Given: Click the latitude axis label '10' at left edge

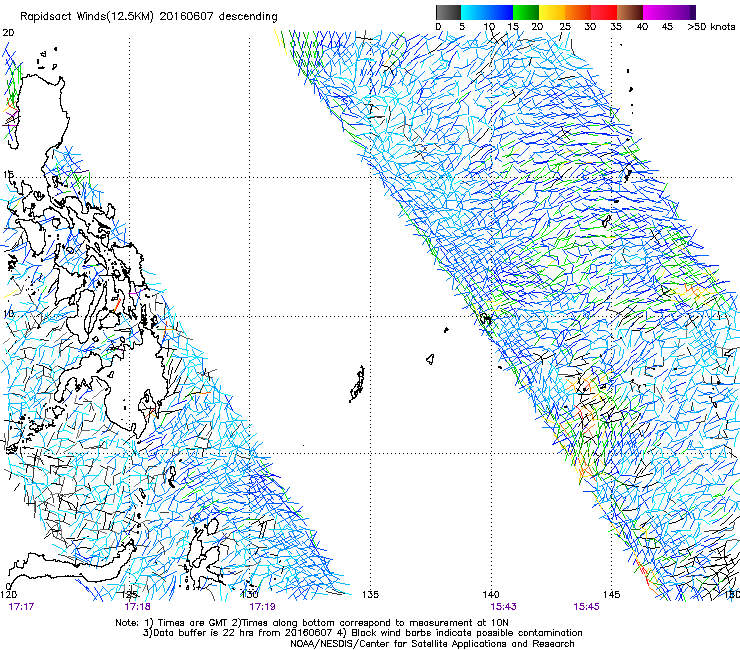Looking at the screenshot, I should click(8, 313).
